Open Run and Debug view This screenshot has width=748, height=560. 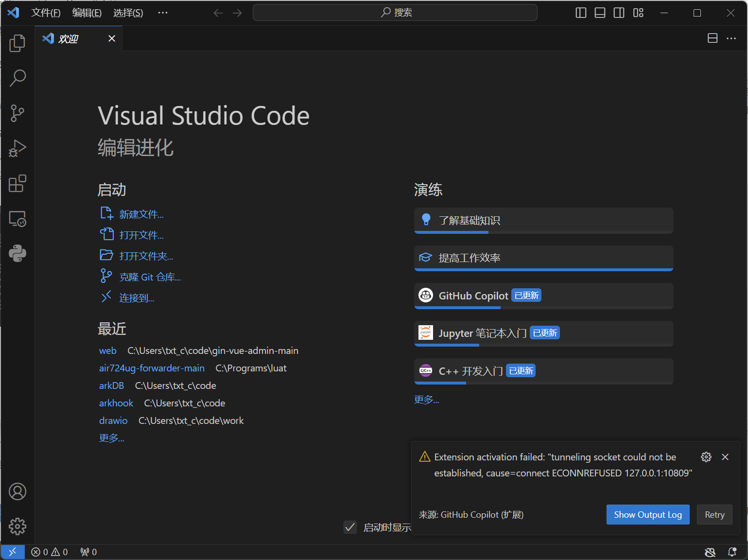[x=17, y=148]
